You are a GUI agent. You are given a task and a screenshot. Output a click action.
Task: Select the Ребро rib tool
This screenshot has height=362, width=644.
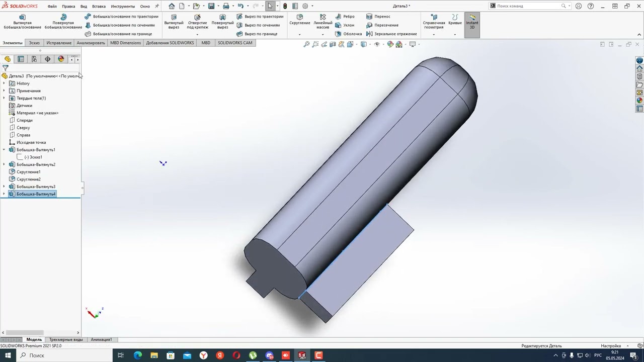345,17
